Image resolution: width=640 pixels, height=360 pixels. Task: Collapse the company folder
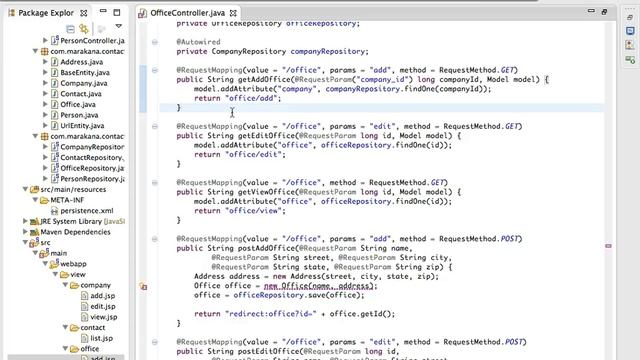pyautogui.click(x=65, y=284)
